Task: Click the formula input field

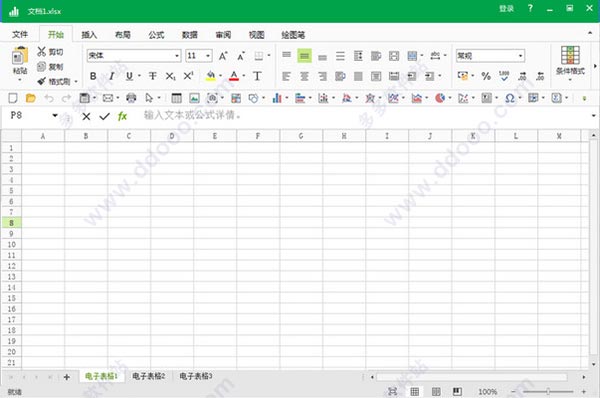Action: click(x=364, y=115)
